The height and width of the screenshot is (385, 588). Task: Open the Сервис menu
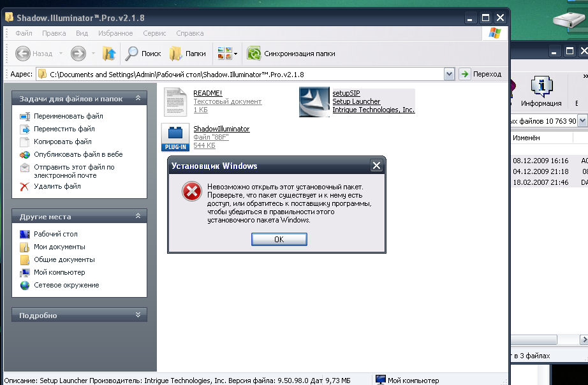(154, 33)
